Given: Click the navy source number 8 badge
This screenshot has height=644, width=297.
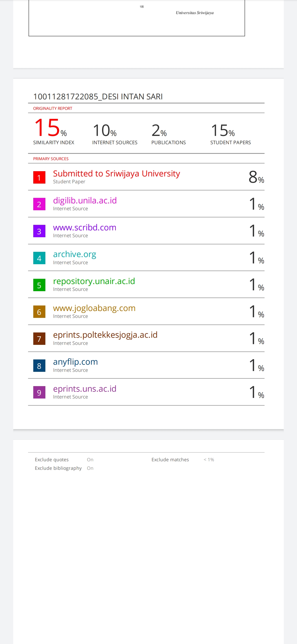Looking at the screenshot, I should click(x=39, y=366).
